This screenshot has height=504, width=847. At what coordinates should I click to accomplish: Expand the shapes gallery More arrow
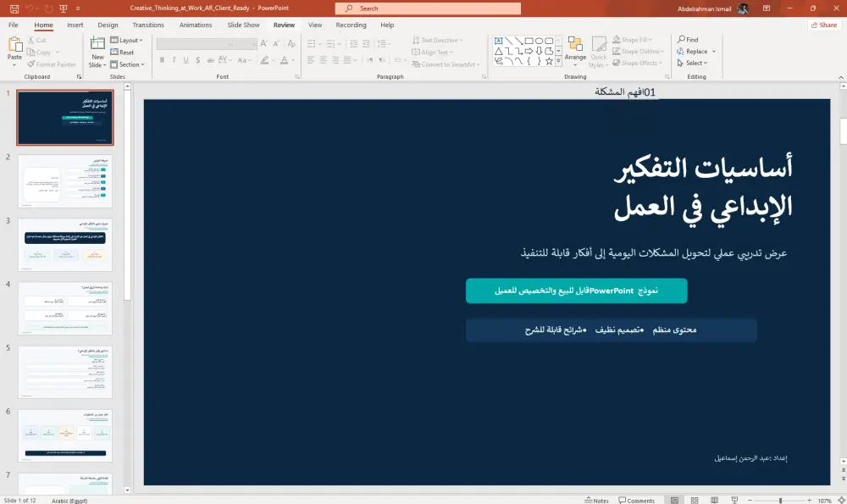pos(558,62)
